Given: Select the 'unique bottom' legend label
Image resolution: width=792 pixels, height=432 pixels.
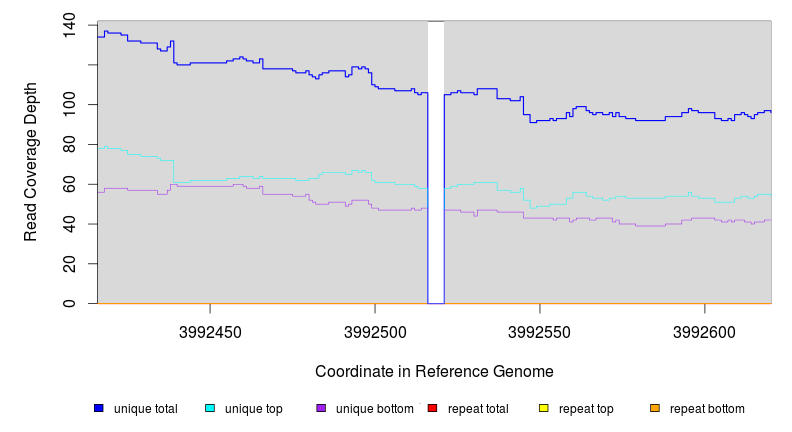Looking at the screenshot, I should (x=375, y=409).
